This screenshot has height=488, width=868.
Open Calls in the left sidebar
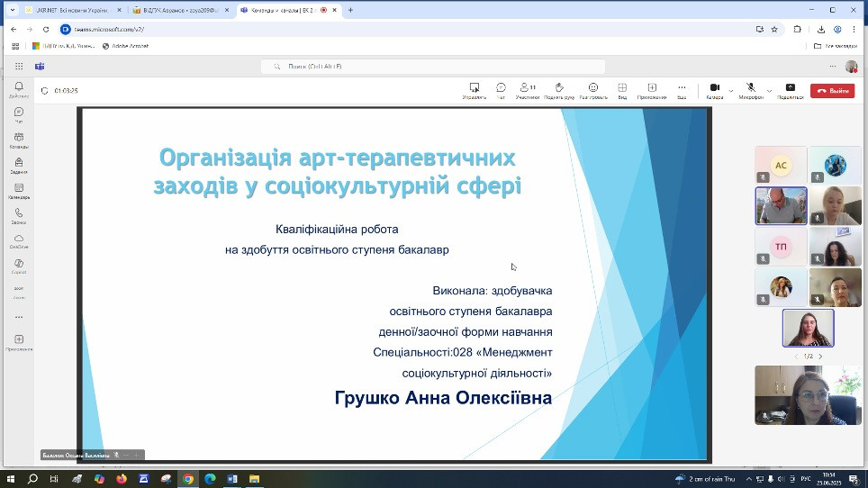point(19,216)
